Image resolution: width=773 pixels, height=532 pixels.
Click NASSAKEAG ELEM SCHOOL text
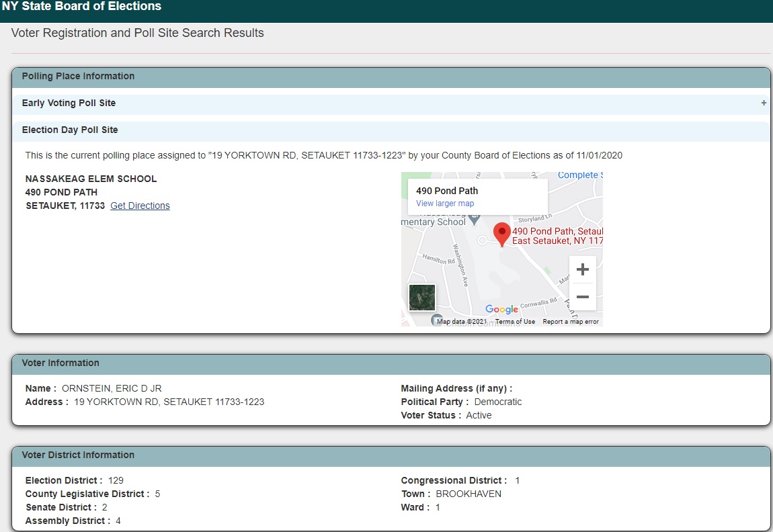[91, 179]
